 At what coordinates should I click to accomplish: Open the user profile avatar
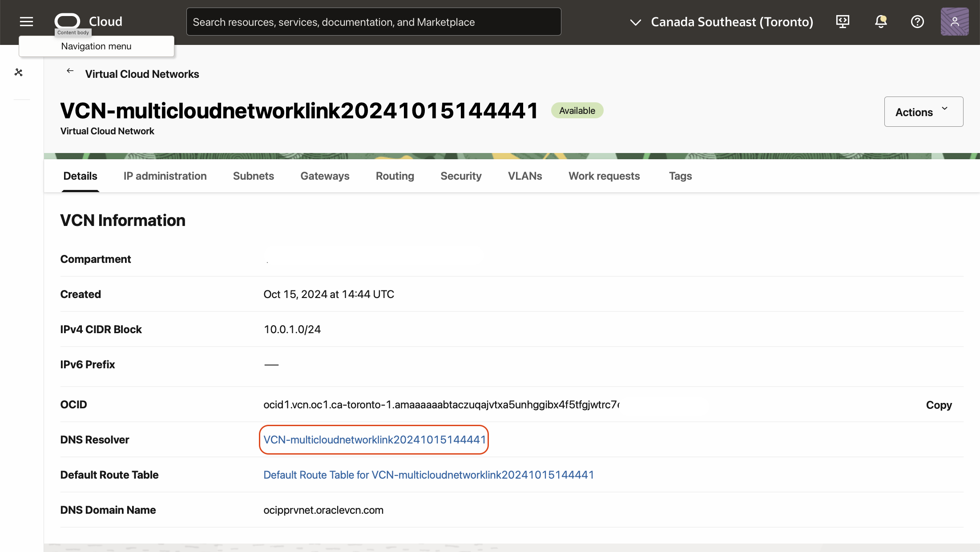(954, 21)
